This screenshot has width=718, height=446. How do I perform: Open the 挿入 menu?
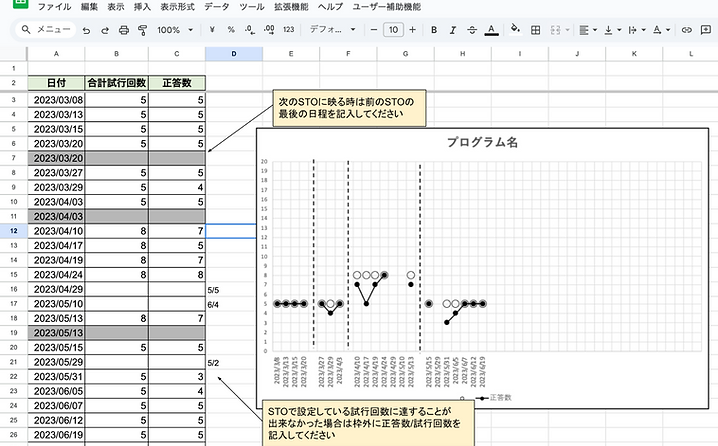click(142, 6)
